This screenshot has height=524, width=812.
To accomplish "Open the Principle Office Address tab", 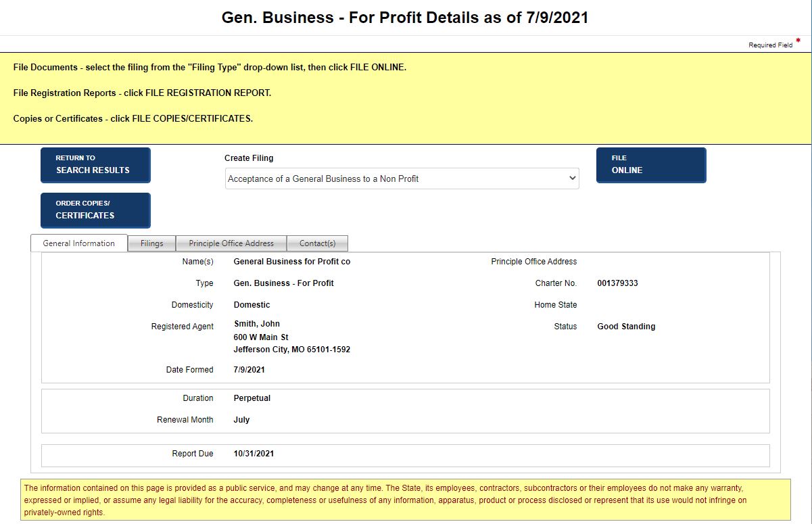I will (x=231, y=243).
